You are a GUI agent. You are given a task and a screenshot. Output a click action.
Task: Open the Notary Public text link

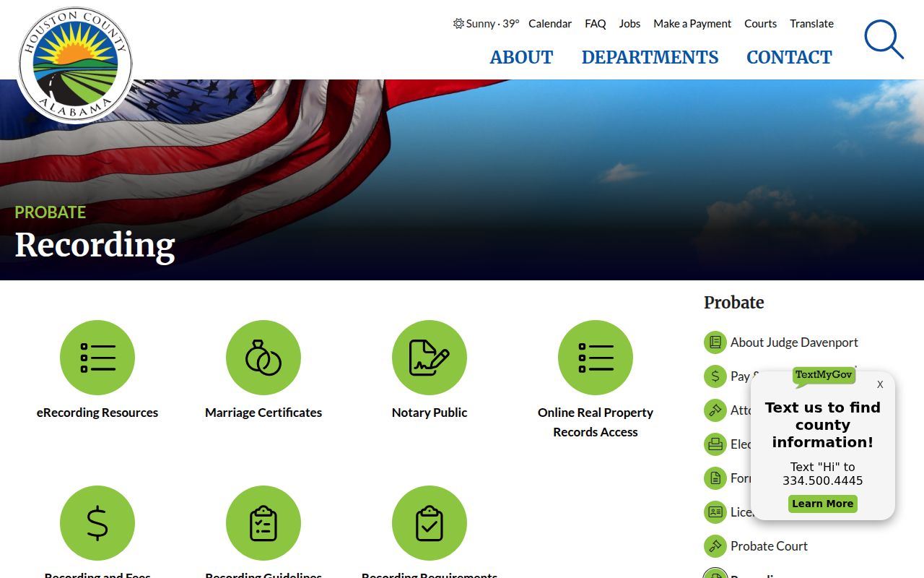point(430,413)
